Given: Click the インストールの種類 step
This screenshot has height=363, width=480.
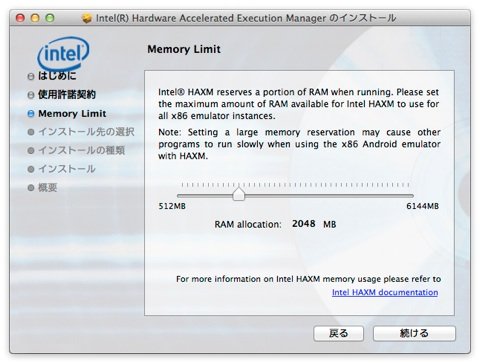Looking at the screenshot, I should pyautogui.click(x=76, y=150).
